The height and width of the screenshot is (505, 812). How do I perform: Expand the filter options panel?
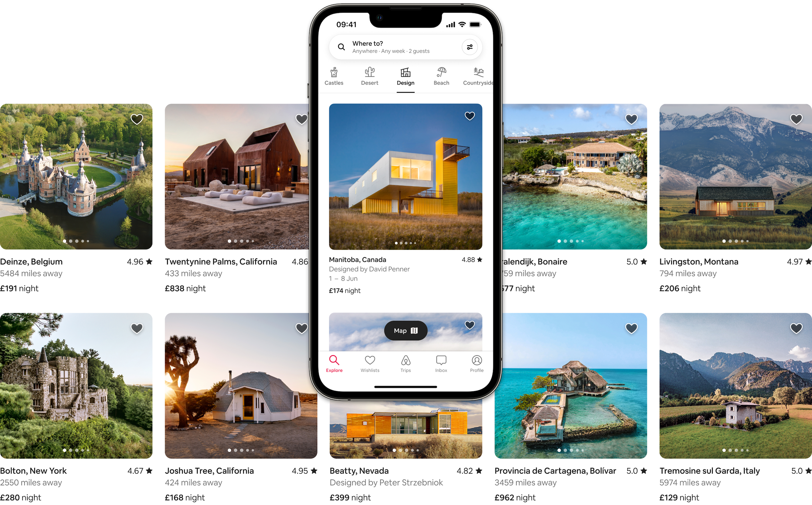pos(469,47)
